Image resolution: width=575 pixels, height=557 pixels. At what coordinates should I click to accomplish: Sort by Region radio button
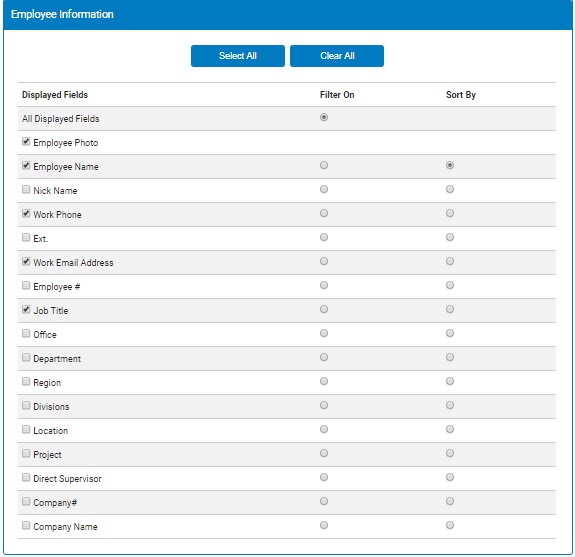(x=450, y=381)
